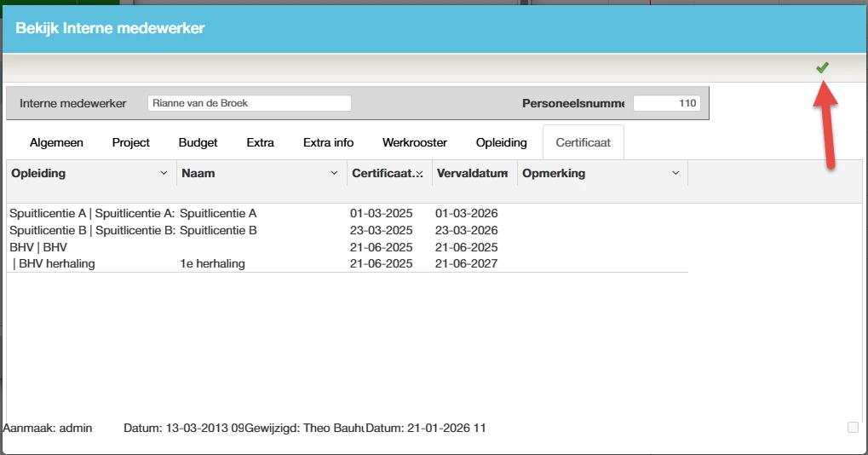Image resolution: width=868 pixels, height=455 pixels.
Task: Select the Spuitlicentie A certificate row
Action: 218,213
